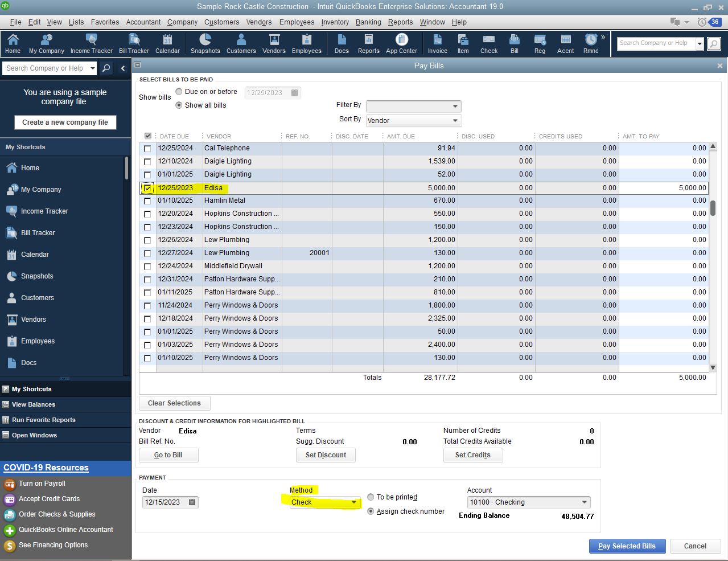Open the payment date calendar picker
Image resolution: width=728 pixels, height=561 pixels.
click(192, 502)
